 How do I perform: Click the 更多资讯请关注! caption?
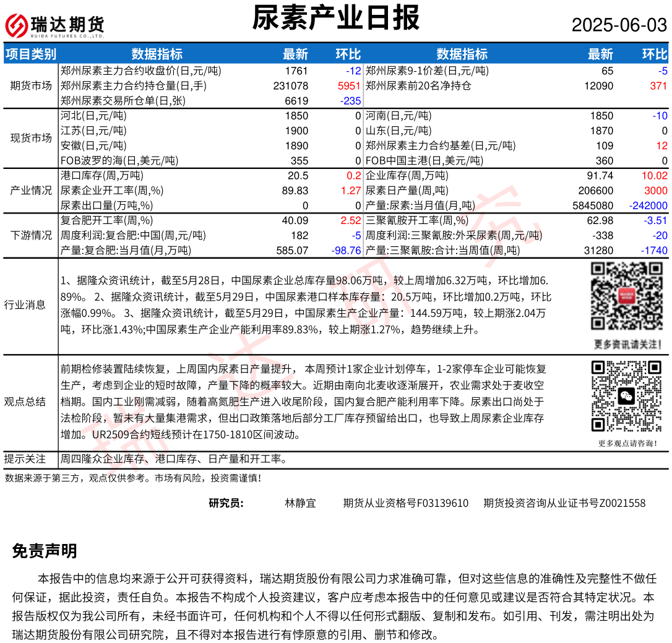[x=627, y=344]
